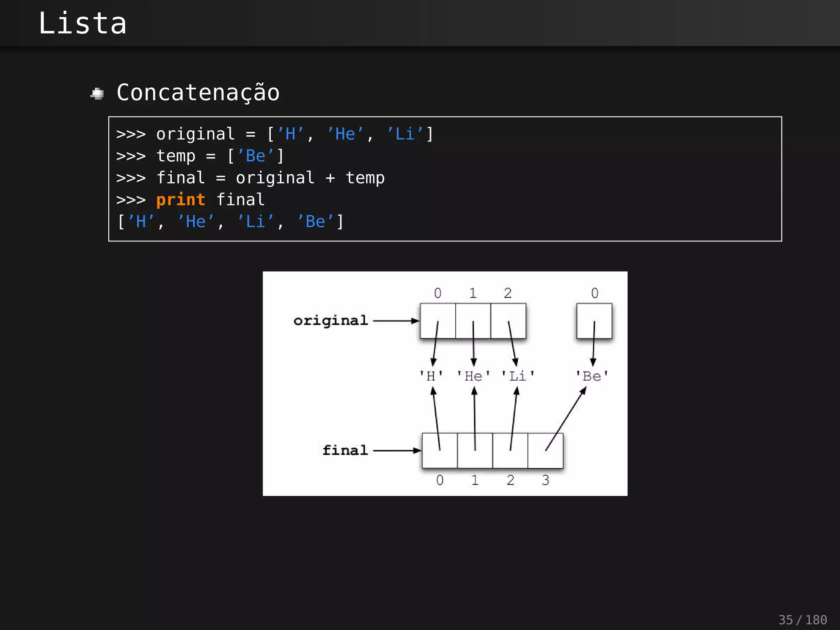
Task: Click the 'original' label in diagram
Action: pos(331,321)
